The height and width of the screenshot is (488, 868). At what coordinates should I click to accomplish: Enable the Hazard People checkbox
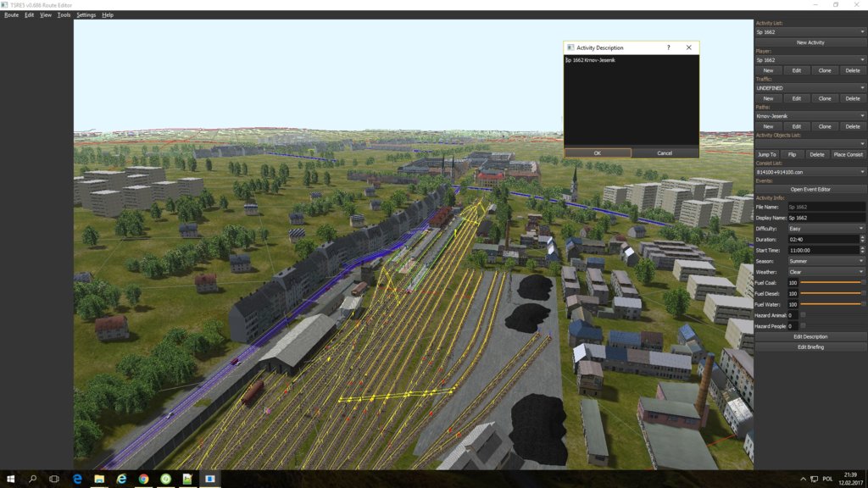click(x=803, y=325)
